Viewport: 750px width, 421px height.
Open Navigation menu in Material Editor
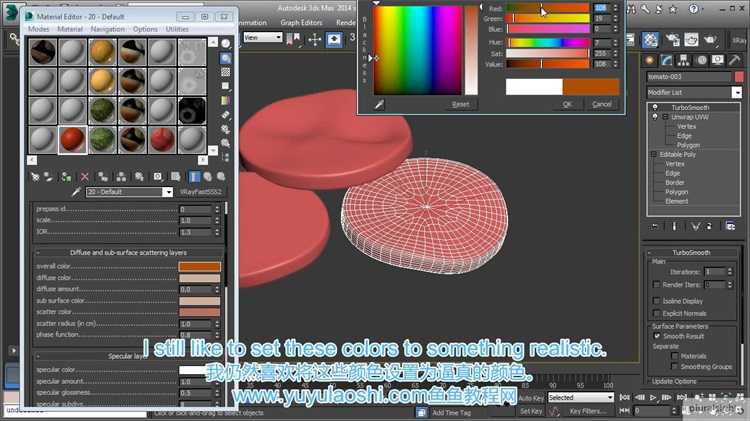pyautogui.click(x=108, y=29)
